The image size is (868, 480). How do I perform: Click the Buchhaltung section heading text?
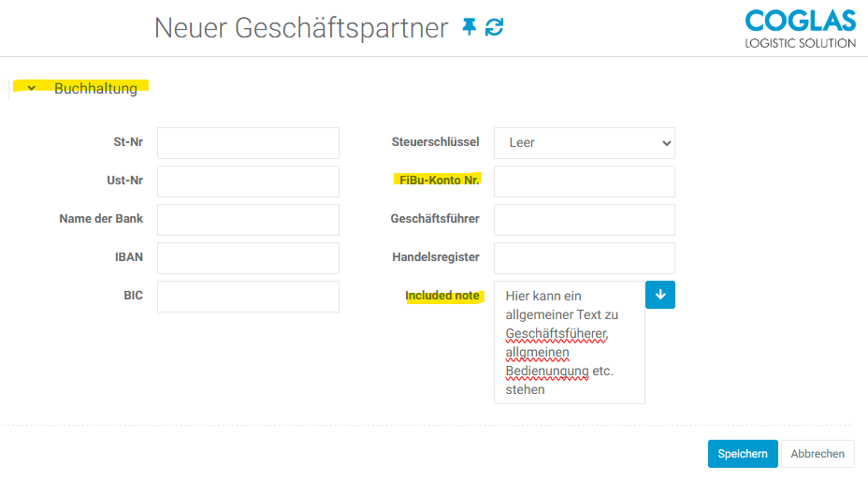(95, 88)
